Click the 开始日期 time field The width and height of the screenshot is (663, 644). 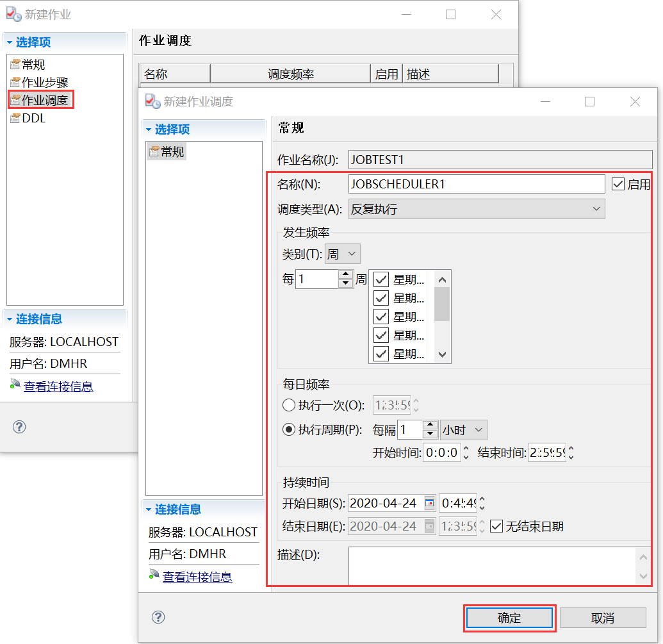coord(459,503)
